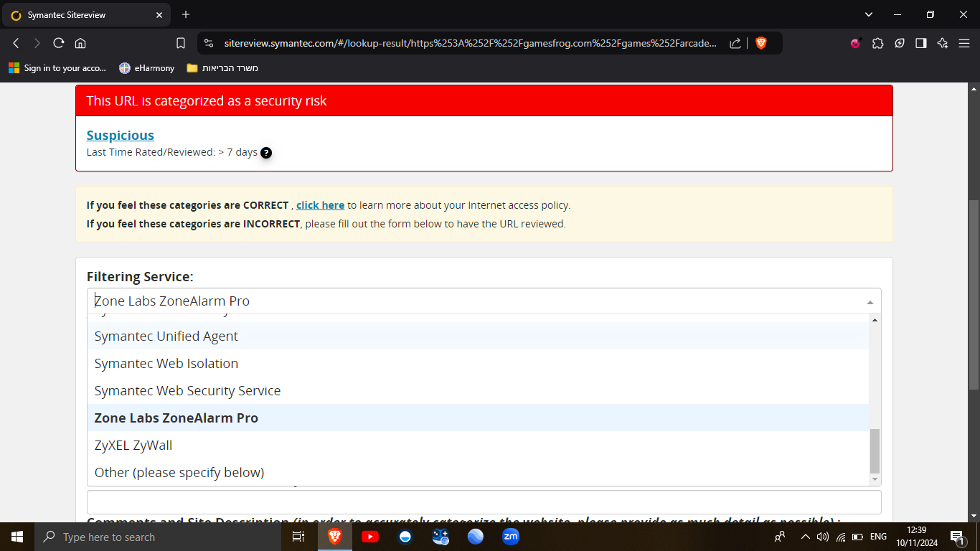Click 'Last Time Rated/Reviewed: > 7 days' text
Image resolution: width=980 pixels, height=551 pixels.
tap(172, 152)
